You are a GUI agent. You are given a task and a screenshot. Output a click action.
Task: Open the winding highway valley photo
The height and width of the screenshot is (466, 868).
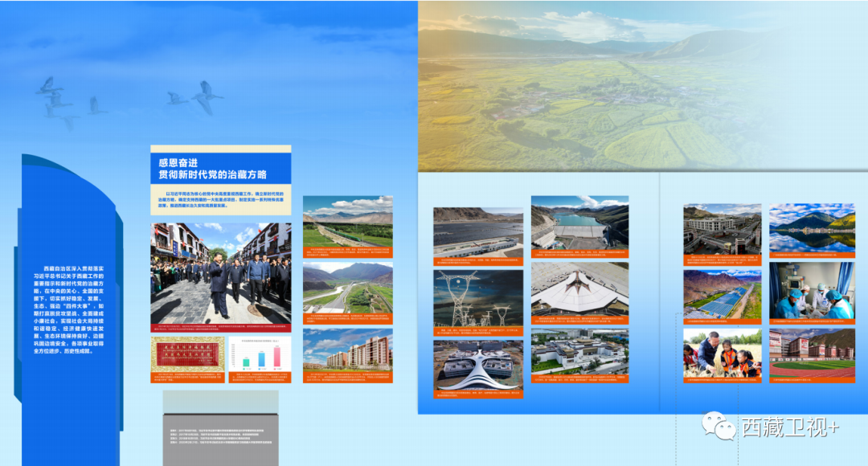[347, 287]
